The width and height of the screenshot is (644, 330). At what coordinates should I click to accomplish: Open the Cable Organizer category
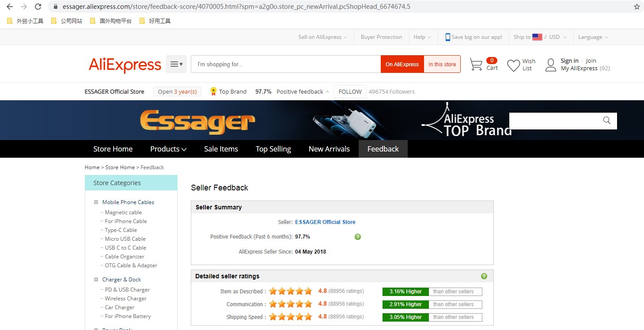125,257
